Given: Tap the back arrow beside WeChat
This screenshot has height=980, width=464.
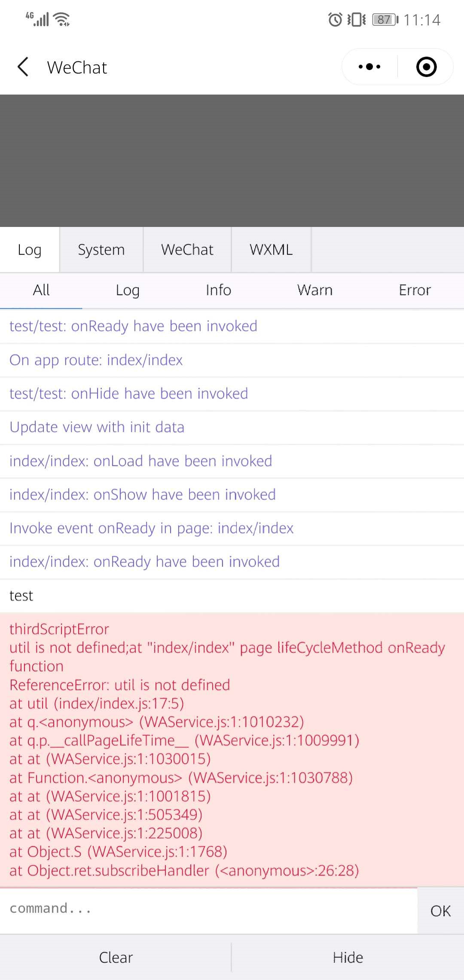Looking at the screenshot, I should 23,67.
